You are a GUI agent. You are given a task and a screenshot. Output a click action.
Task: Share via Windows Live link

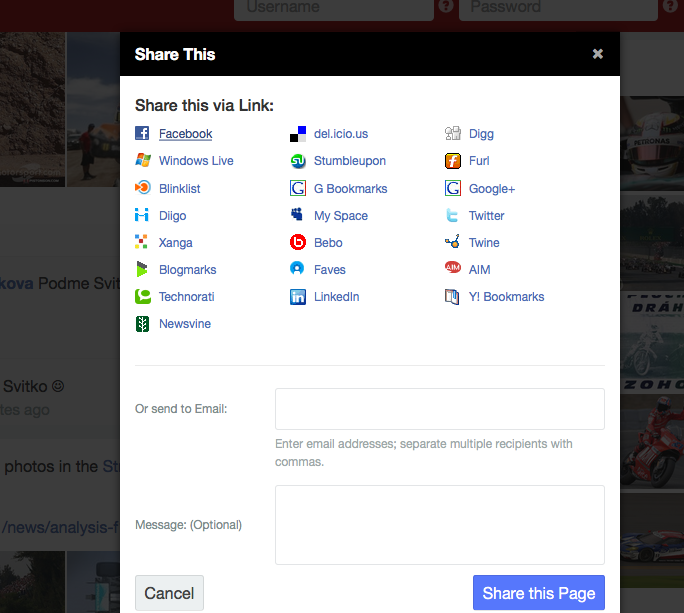pos(196,161)
